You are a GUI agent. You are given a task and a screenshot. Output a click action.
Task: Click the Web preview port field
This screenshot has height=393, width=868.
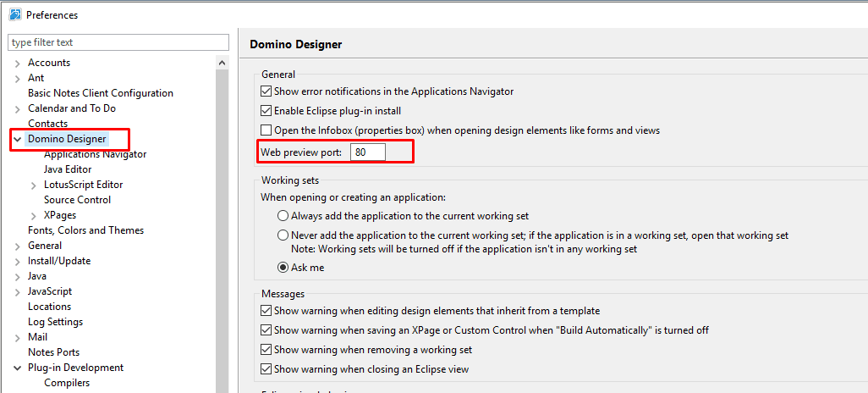[x=368, y=152]
